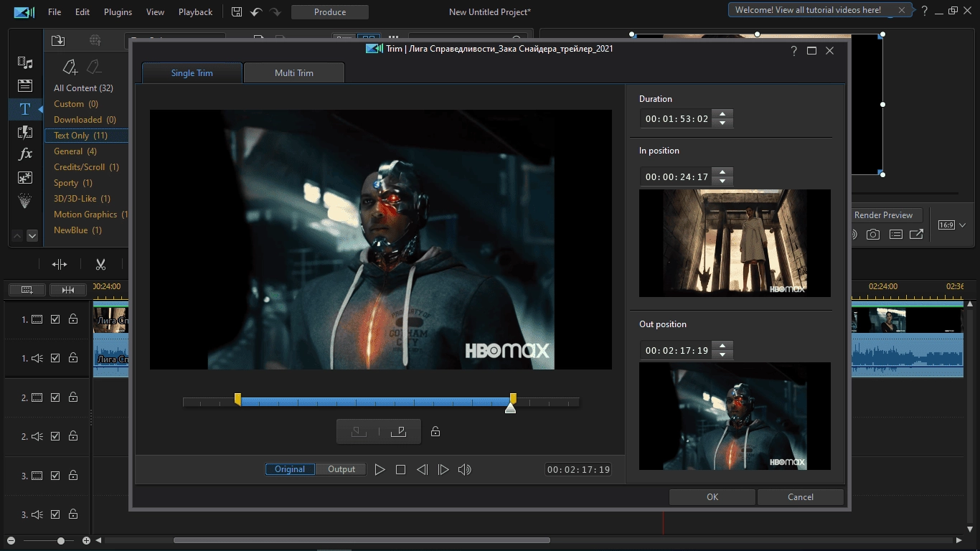Select Output preview mode
Screen dimensions: 980x551
pyautogui.click(x=341, y=469)
